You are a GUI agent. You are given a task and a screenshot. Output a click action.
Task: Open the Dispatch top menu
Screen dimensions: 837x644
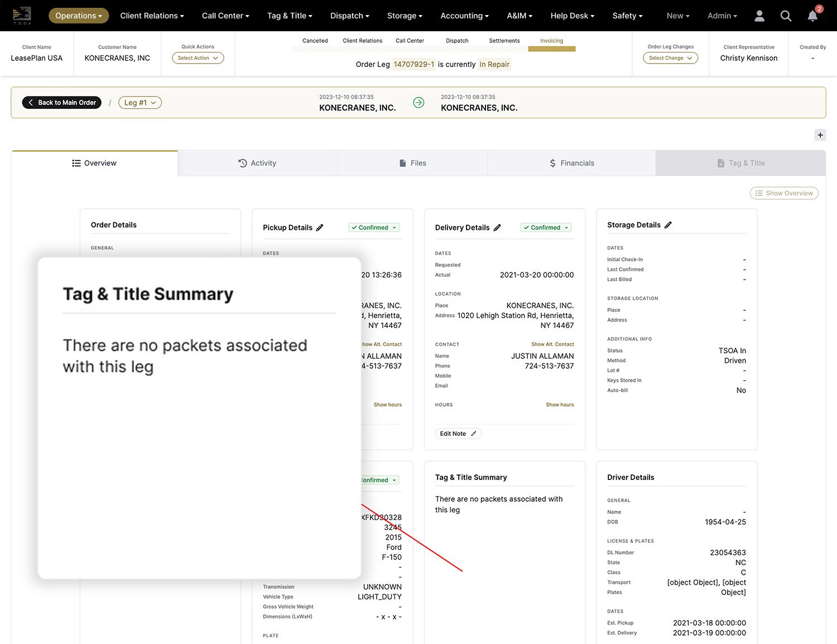(350, 16)
